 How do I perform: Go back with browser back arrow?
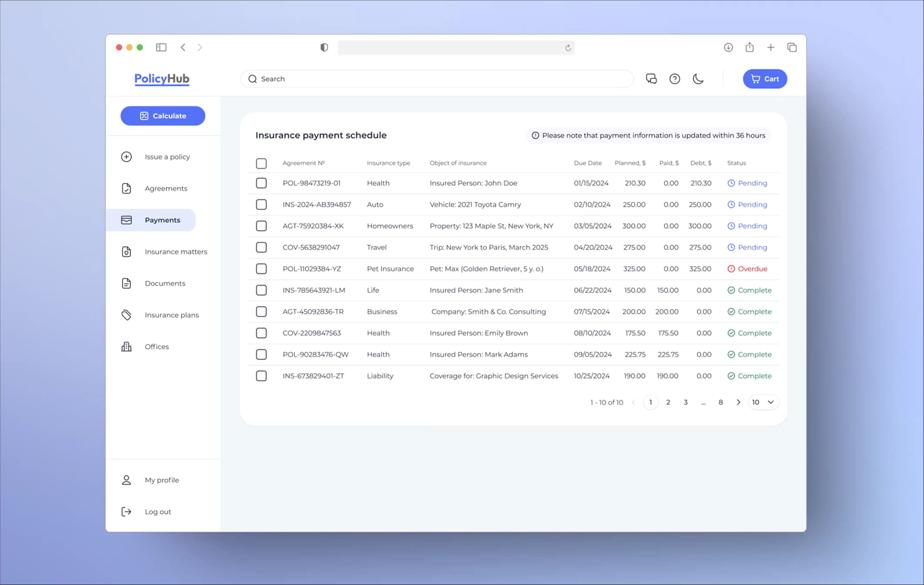(x=183, y=47)
